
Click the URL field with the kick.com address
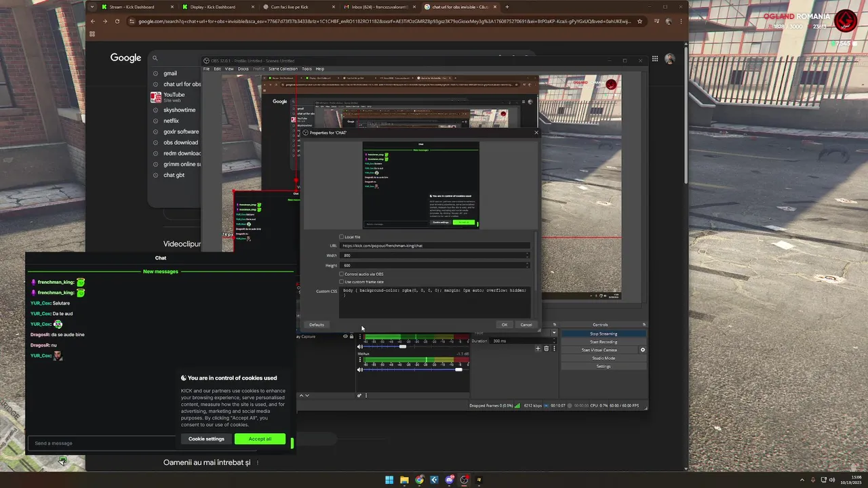(x=435, y=245)
